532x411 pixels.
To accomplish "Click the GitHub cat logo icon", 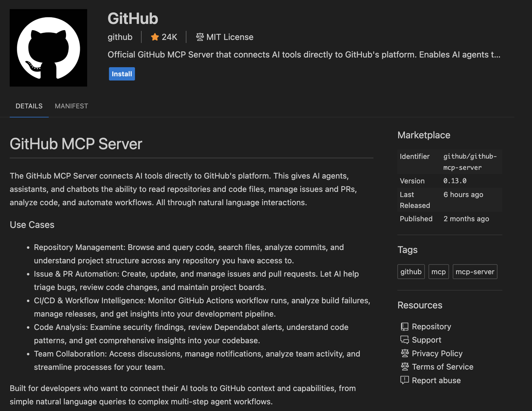I will pos(48,48).
